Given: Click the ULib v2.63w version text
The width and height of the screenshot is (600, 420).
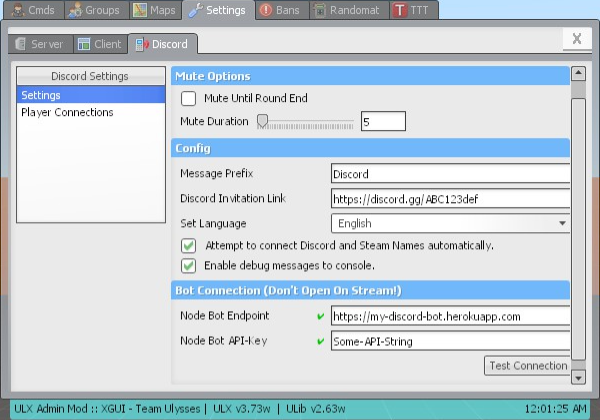Looking at the screenshot, I should pyautogui.click(x=315, y=409).
